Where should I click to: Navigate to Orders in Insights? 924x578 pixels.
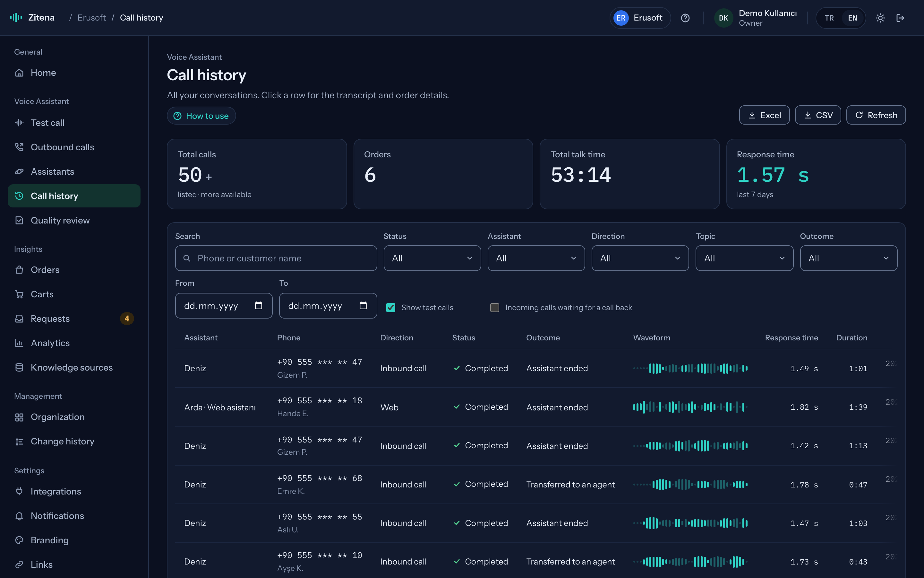point(74,270)
